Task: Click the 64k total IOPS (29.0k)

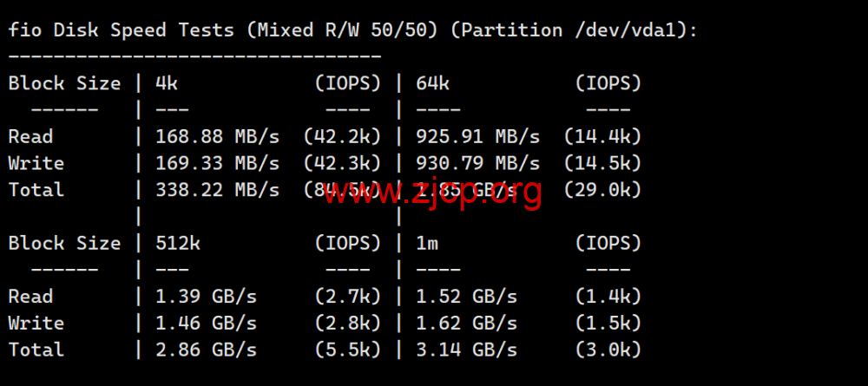Action: pyautogui.click(x=603, y=190)
